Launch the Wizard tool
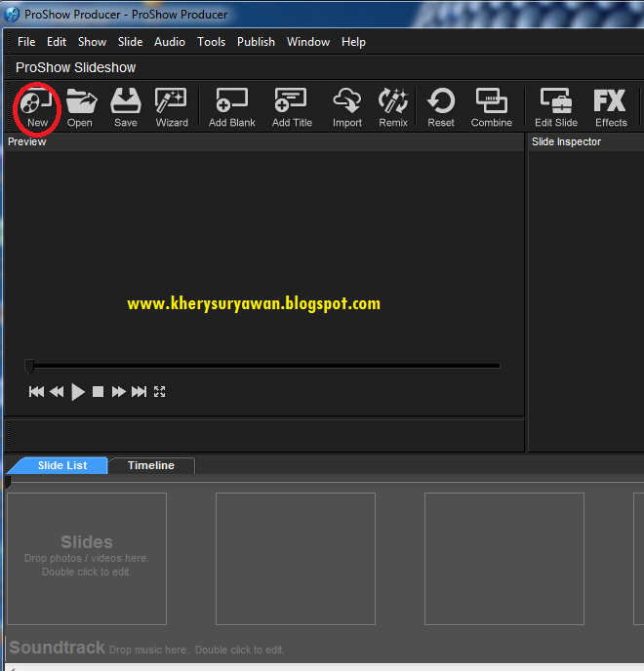The image size is (644, 671). tap(172, 107)
